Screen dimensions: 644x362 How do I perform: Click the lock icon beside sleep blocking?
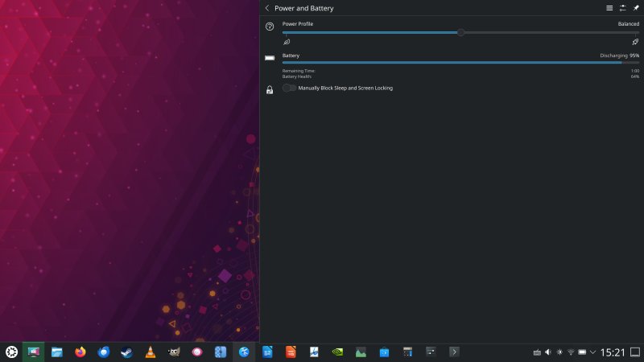point(270,89)
